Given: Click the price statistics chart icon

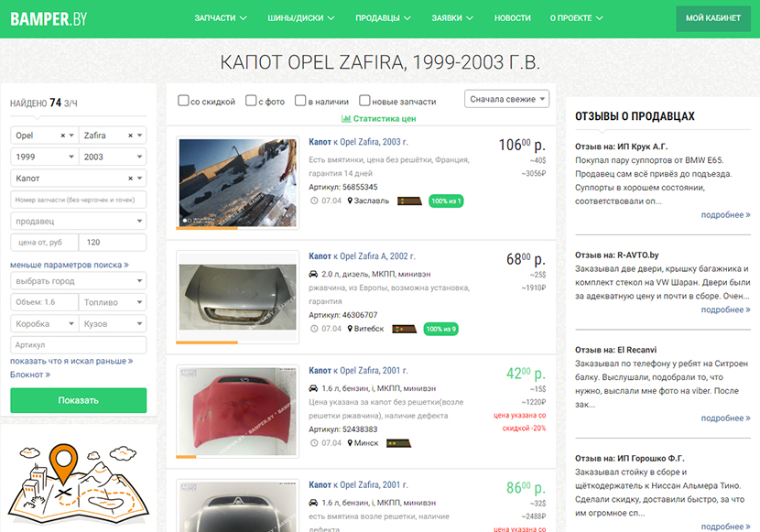Looking at the screenshot, I should pyautogui.click(x=346, y=119).
